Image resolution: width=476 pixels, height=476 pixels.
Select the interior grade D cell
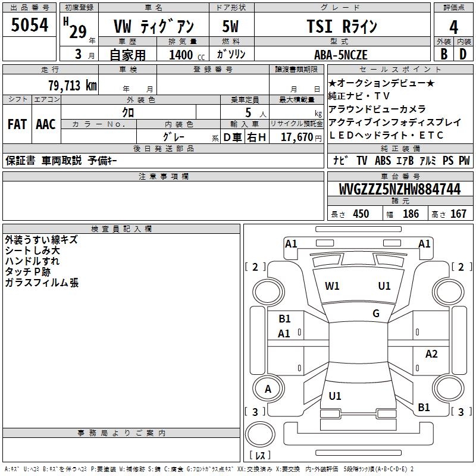point(462,54)
